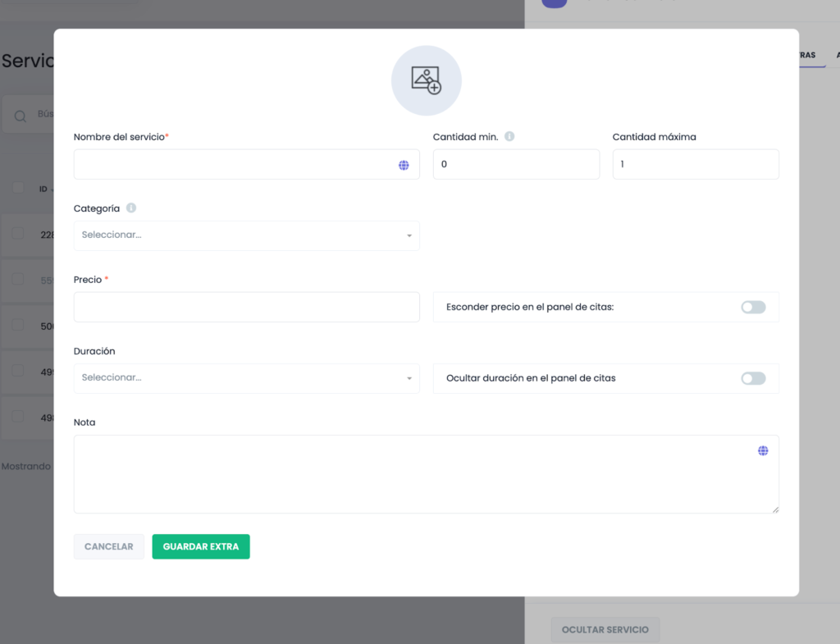Click the arrow on the Categoría select box

click(409, 236)
